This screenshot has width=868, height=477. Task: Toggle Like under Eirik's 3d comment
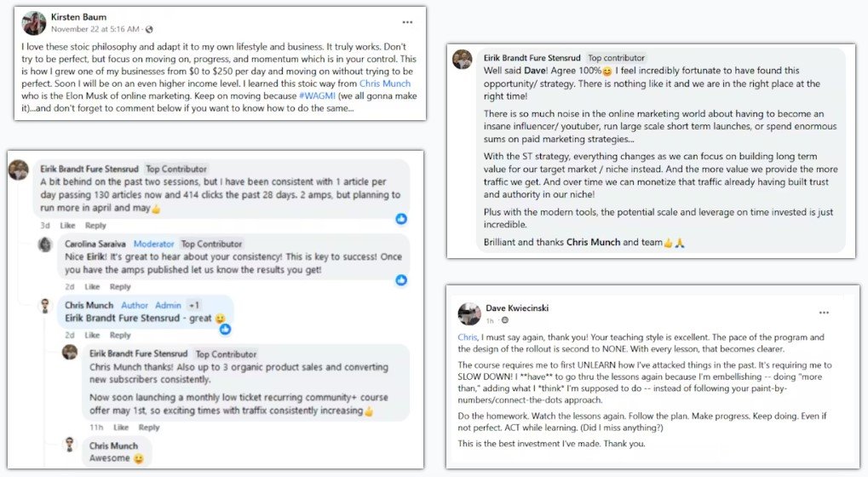coord(67,226)
